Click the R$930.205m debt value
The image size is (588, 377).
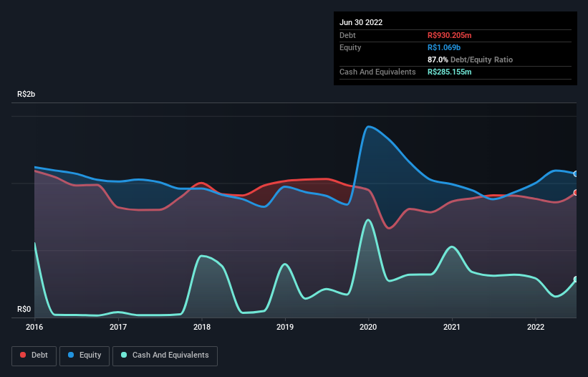pos(450,35)
